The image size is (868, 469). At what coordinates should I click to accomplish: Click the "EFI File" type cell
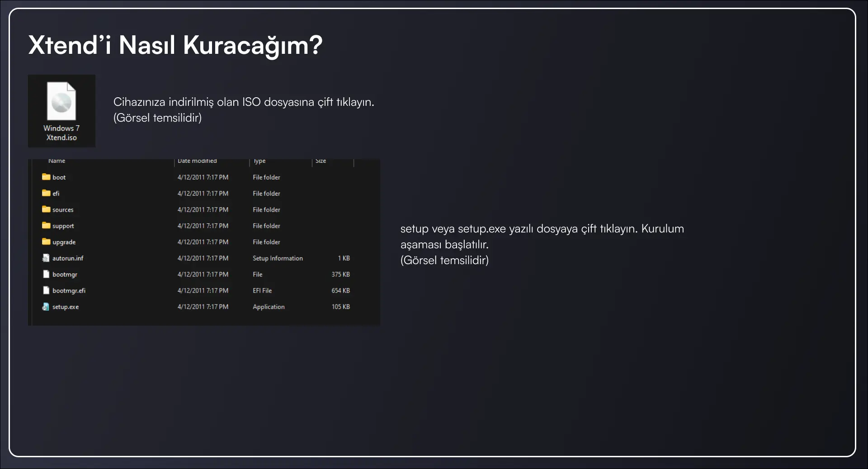pyautogui.click(x=262, y=291)
